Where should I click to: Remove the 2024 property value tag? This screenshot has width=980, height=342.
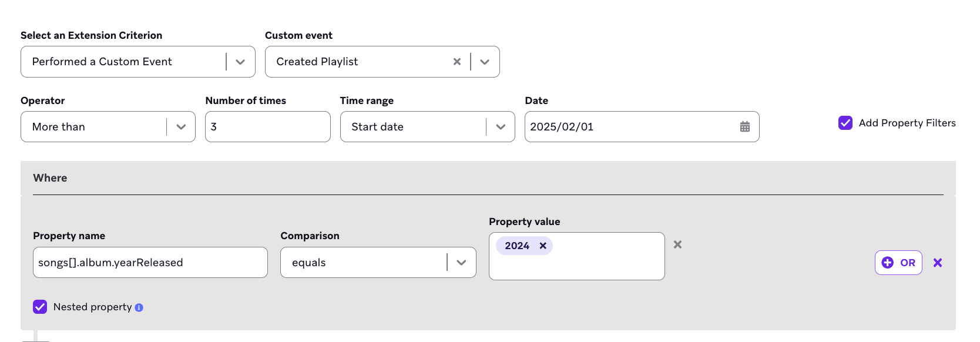pyautogui.click(x=543, y=246)
